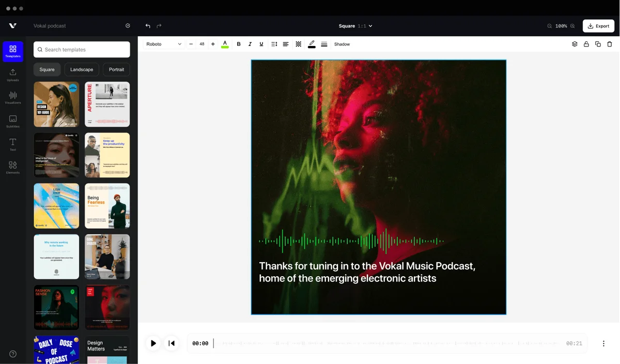Open the black highlight pen color
This screenshot has height=364, width=620.
[312, 44]
